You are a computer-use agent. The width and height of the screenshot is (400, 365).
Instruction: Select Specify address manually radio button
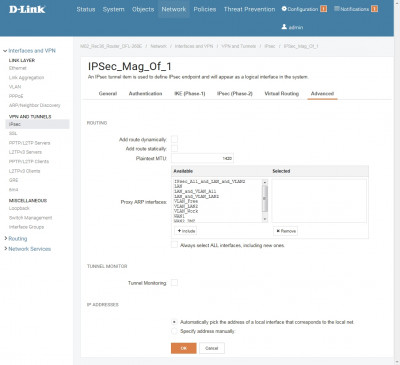click(x=174, y=331)
